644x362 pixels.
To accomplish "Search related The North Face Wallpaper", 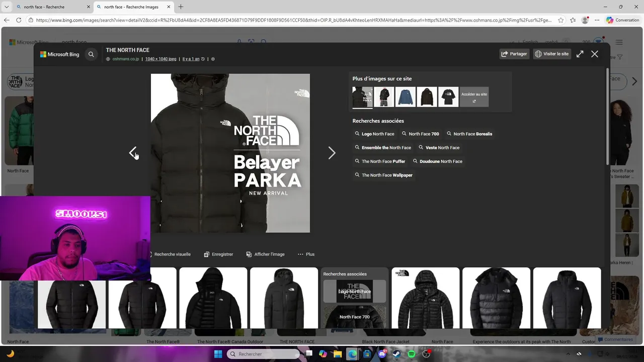I will [x=383, y=175].
